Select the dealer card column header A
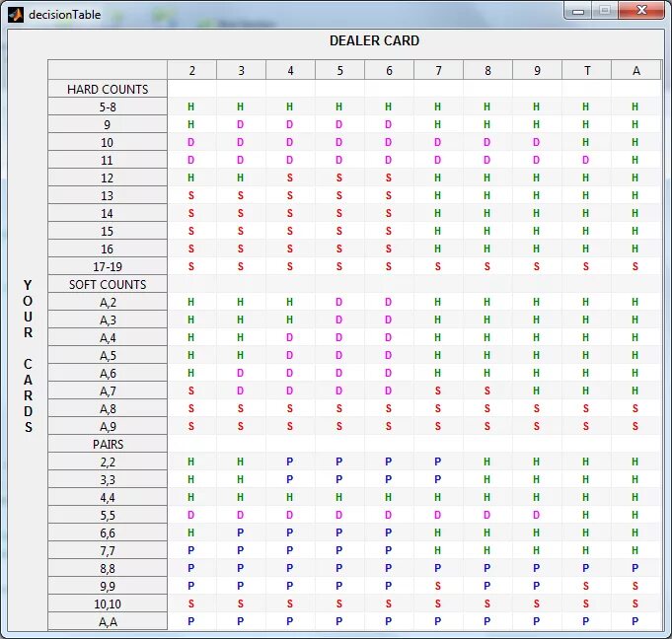This screenshot has height=639, width=672. coord(636,70)
